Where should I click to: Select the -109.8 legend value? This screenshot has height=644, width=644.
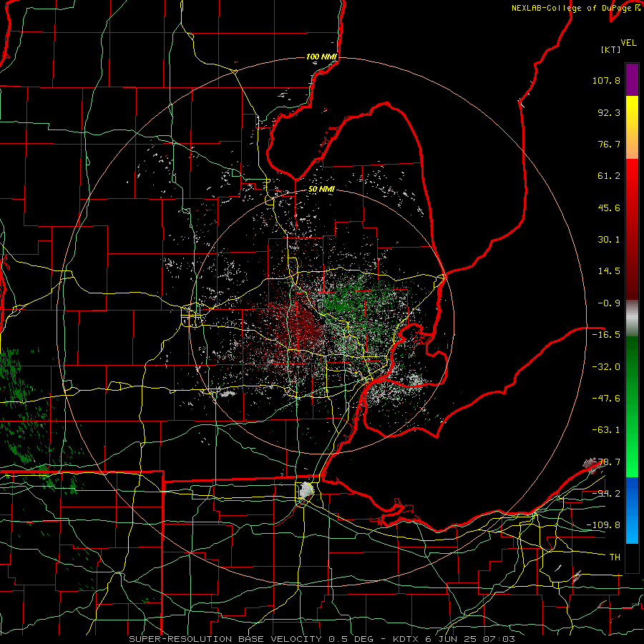point(603,525)
